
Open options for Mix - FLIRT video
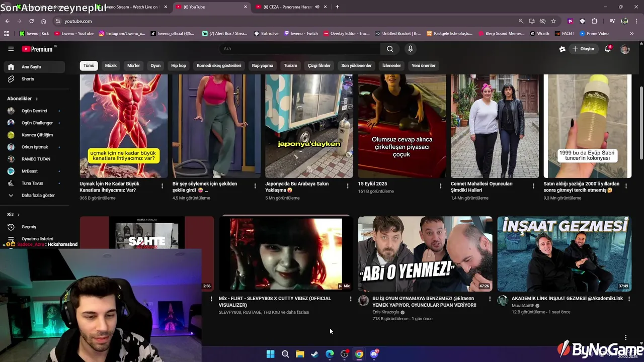coord(351,299)
